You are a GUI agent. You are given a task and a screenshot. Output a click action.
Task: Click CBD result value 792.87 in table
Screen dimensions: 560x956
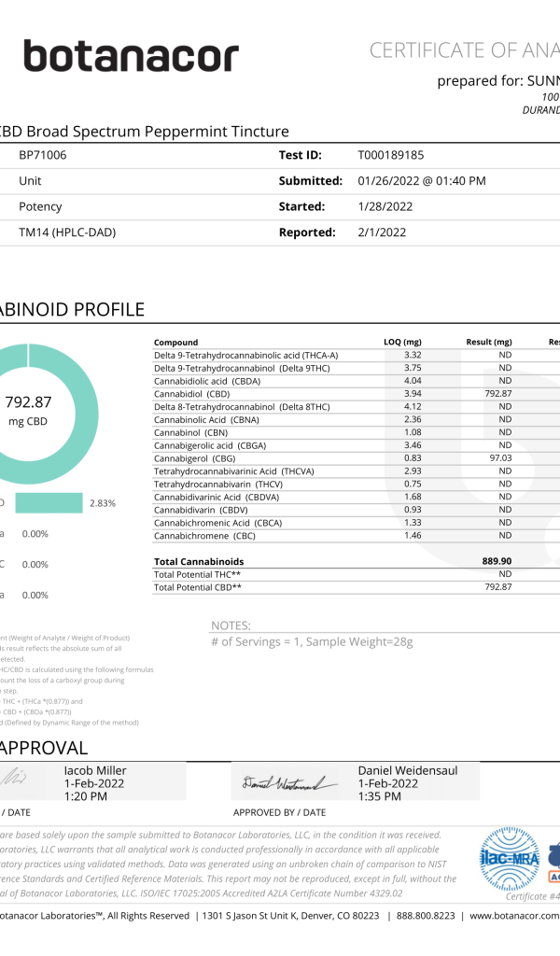(x=498, y=394)
